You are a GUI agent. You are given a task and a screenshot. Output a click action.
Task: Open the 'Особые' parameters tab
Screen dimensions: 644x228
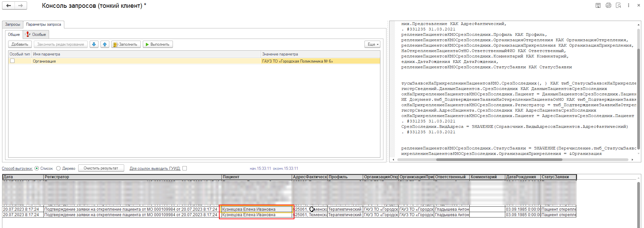(36, 35)
